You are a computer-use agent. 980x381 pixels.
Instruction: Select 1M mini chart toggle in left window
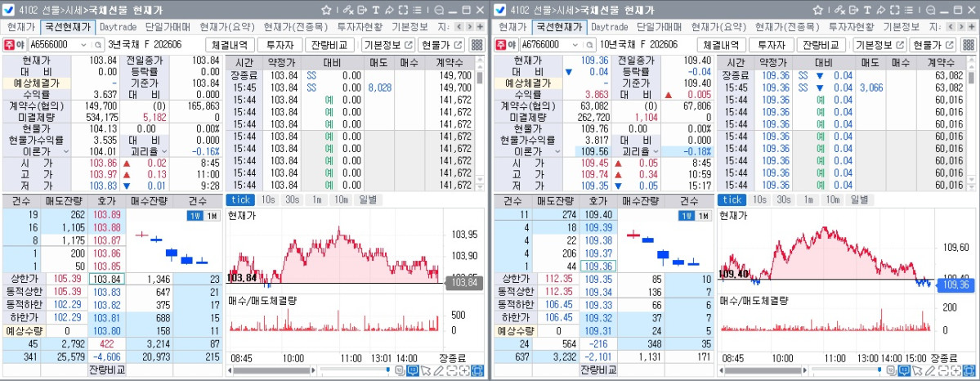click(211, 216)
